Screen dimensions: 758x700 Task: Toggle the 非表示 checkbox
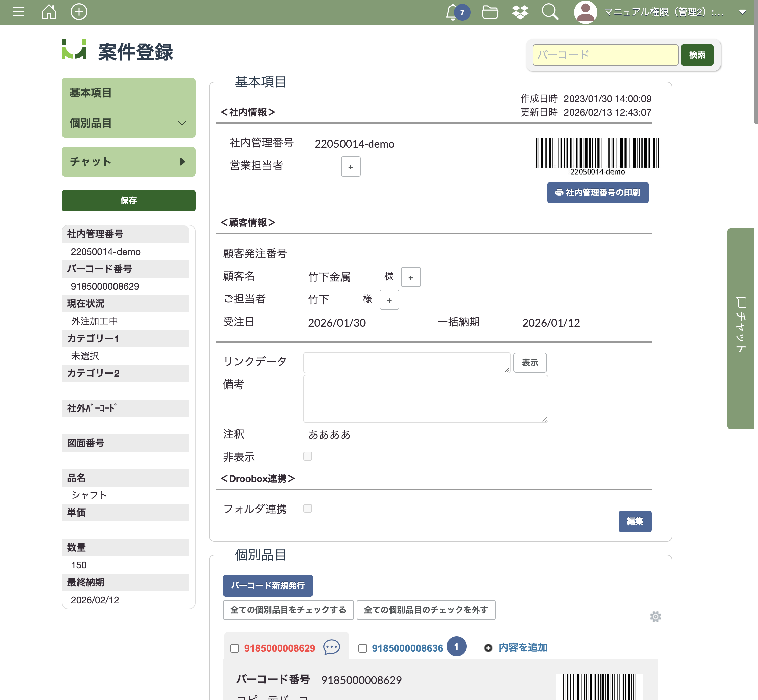(x=307, y=456)
